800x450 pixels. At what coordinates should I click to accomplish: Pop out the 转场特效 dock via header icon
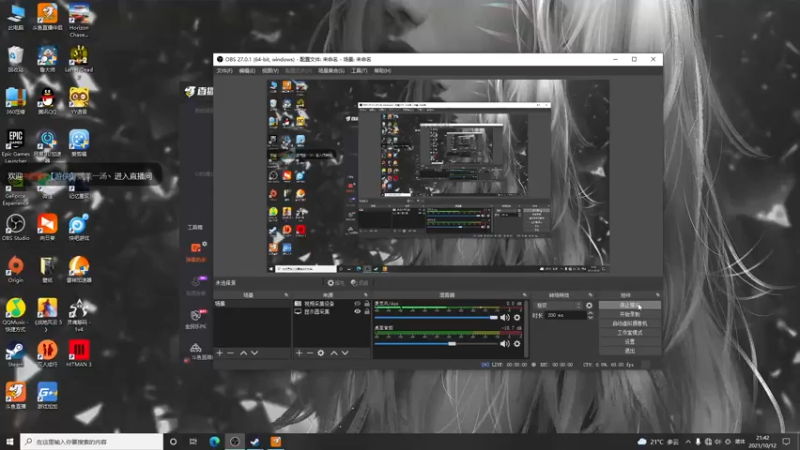coord(590,295)
